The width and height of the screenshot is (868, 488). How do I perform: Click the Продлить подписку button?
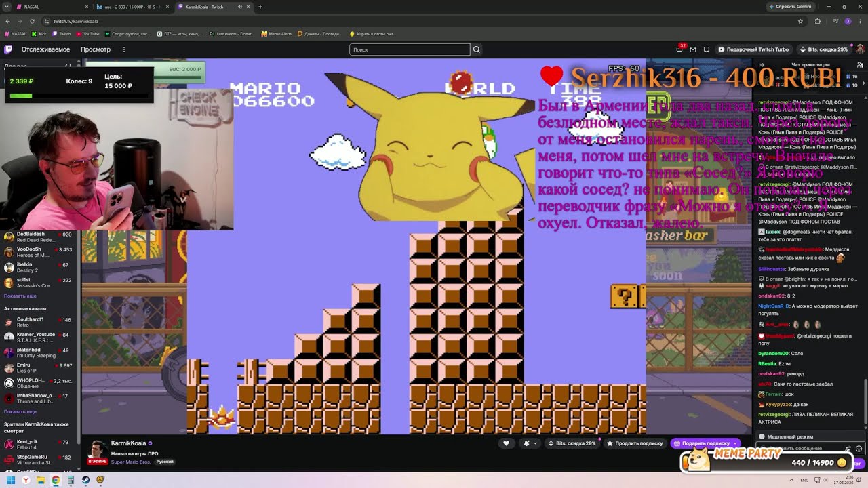click(x=635, y=443)
